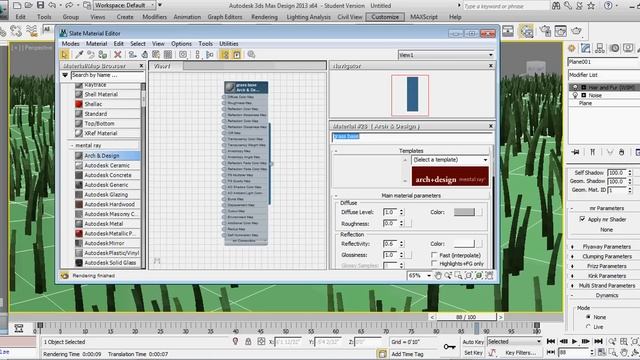The width and height of the screenshot is (640, 360).
Task: Open the MAXScript menu
Action: click(x=424, y=17)
